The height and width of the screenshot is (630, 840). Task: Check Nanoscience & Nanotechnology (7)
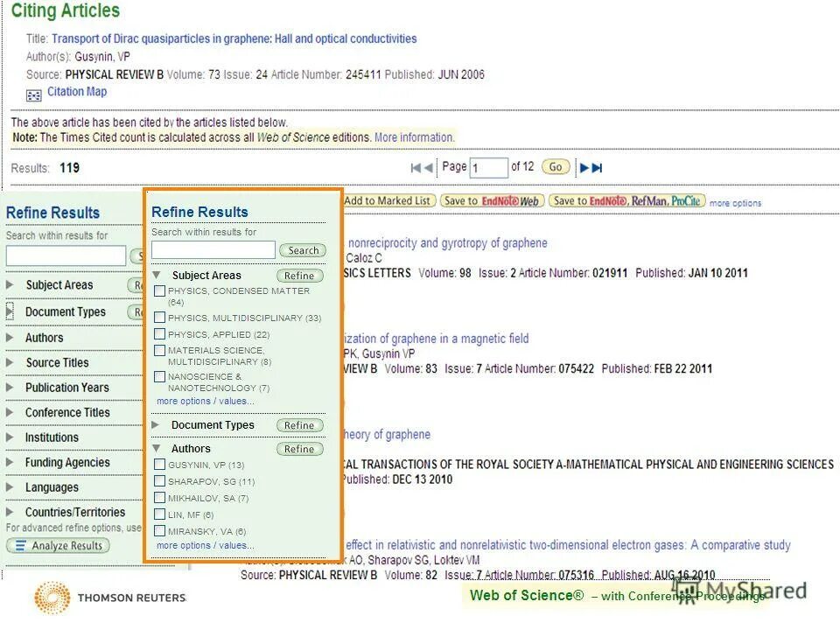tap(159, 376)
